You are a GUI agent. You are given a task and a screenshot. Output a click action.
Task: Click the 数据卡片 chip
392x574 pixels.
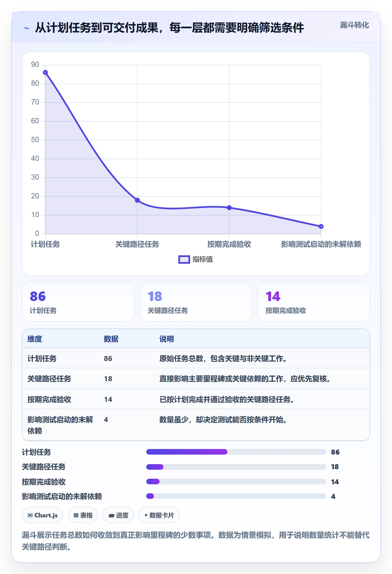[159, 515]
